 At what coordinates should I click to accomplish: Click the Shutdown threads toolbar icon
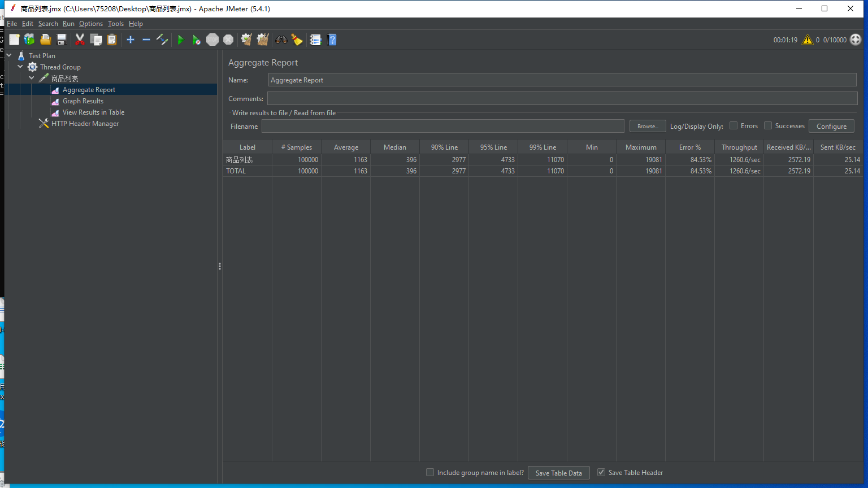click(x=228, y=40)
